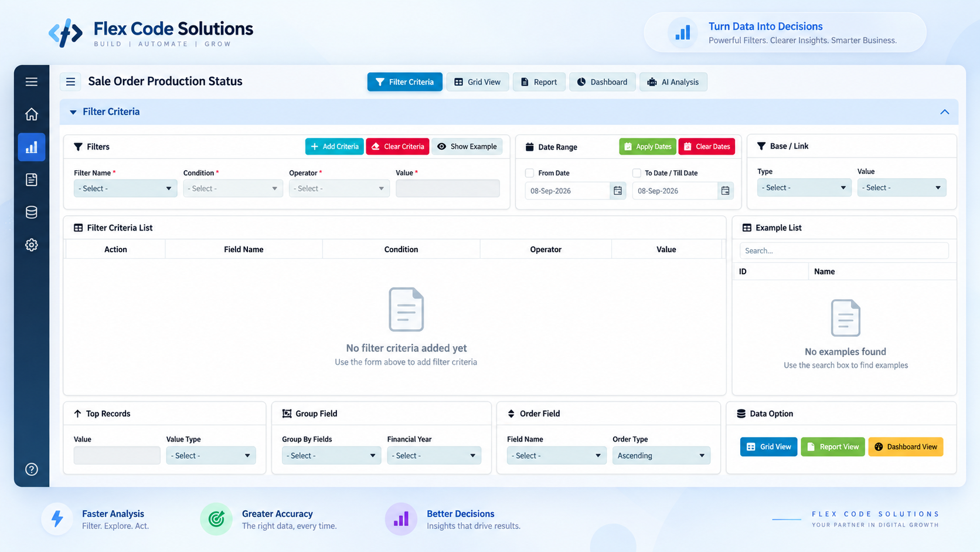Screen dimensions: 980x552
Task: Click the Turn Data Into Decisions chart icon
Action: click(x=683, y=33)
